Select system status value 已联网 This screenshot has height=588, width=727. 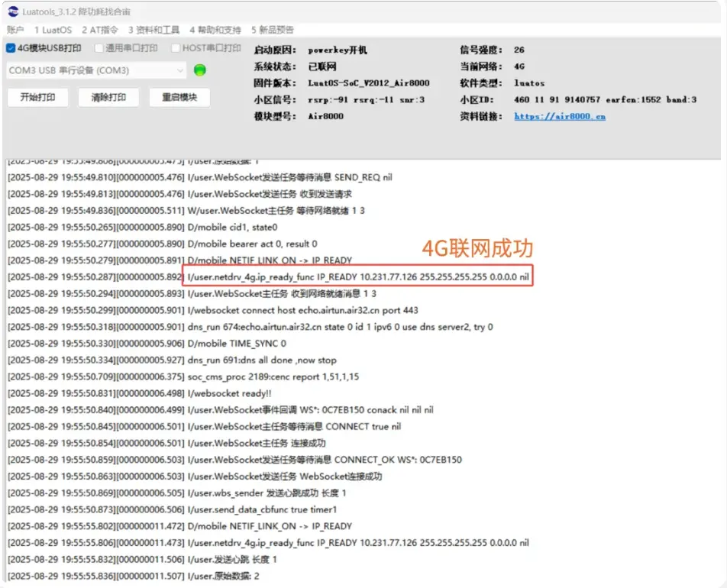click(x=322, y=66)
